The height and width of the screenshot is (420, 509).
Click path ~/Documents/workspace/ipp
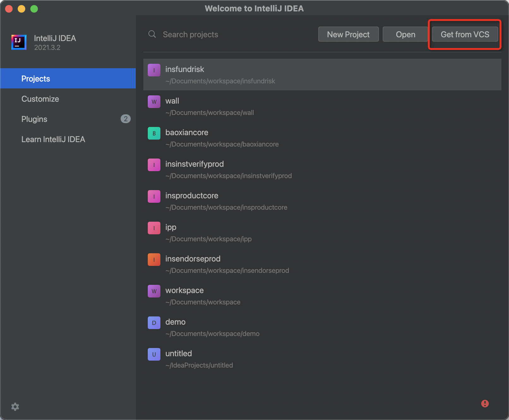(x=208, y=239)
